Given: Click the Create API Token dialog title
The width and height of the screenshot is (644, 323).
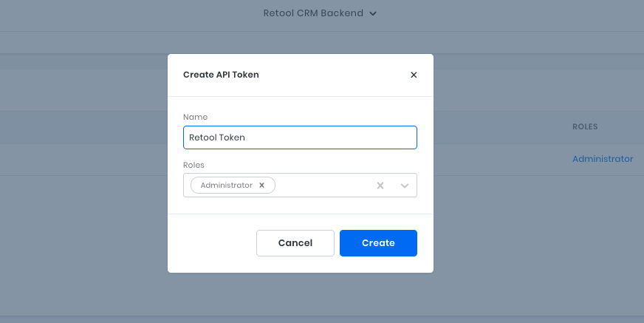Looking at the screenshot, I should coord(221,75).
